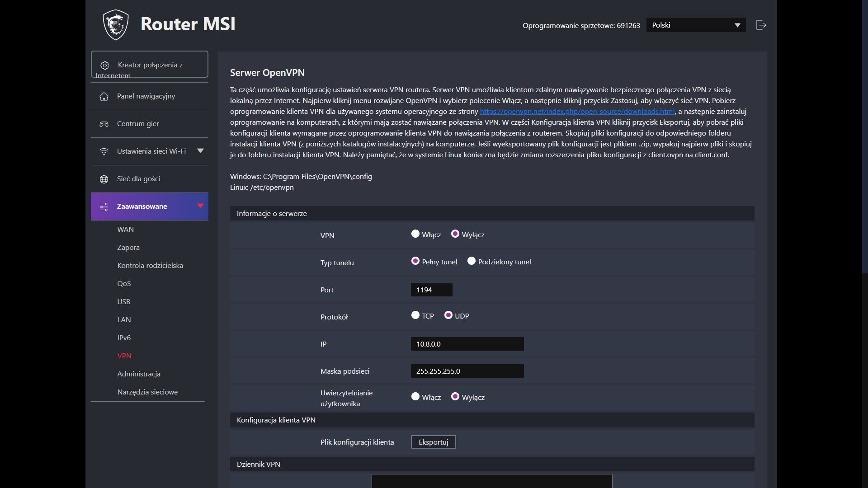This screenshot has height=488, width=868.
Task: Click the IP address input field
Action: [x=467, y=344]
